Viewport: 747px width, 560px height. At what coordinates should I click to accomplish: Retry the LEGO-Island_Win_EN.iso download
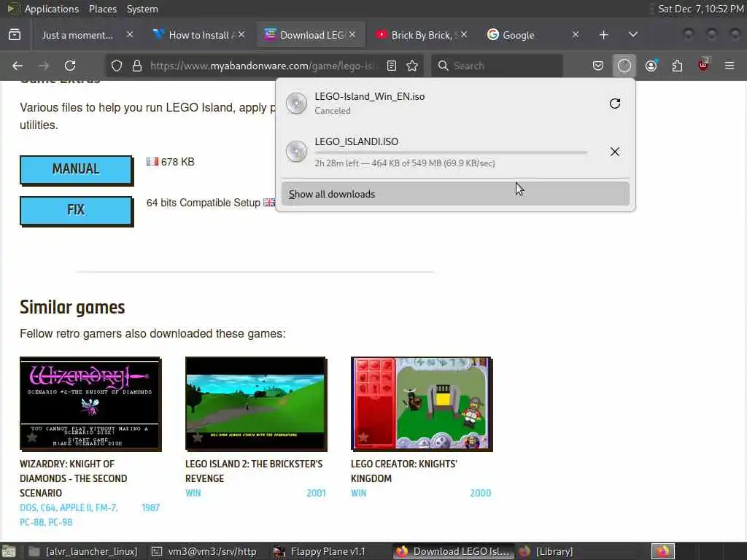click(614, 104)
